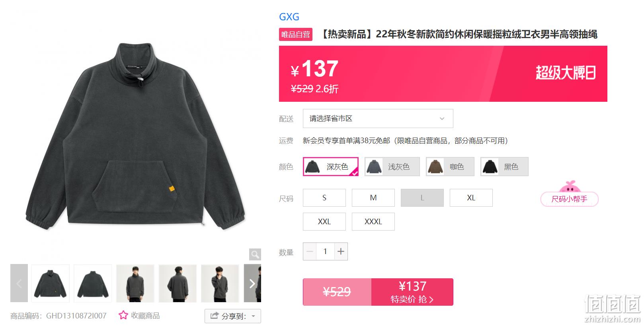Open the 请选择省市区 delivery region dropdown

pyautogui.click(x=378, y=118)
